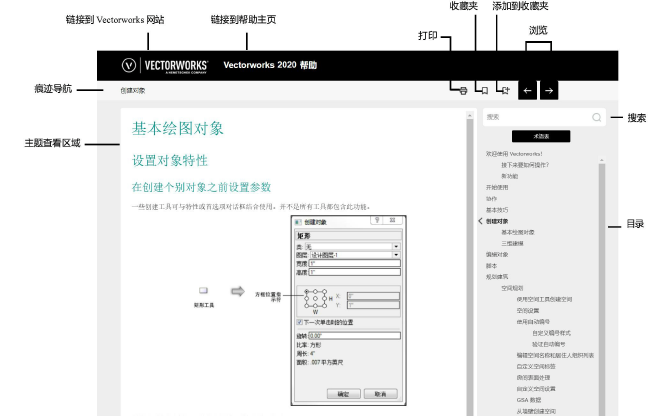Click the Vectorworks logo in the header
This screenshot has height=417, width=665.
click(x=165, y=65)
